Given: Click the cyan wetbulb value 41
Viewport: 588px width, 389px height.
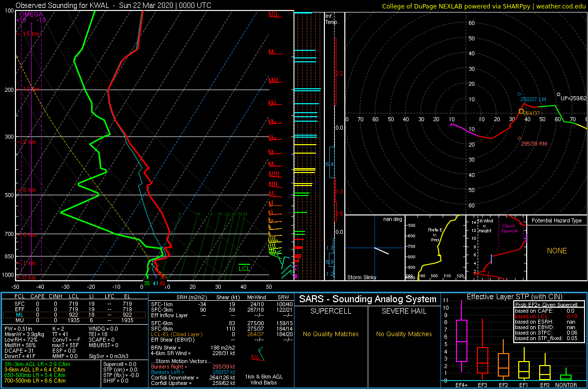Looking at the screenshot, I should 155,283.
